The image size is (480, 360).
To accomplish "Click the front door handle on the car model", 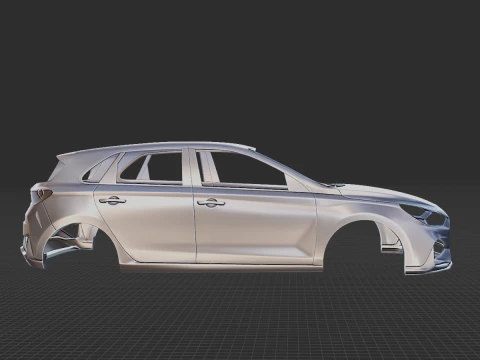I will click(211, 202).
